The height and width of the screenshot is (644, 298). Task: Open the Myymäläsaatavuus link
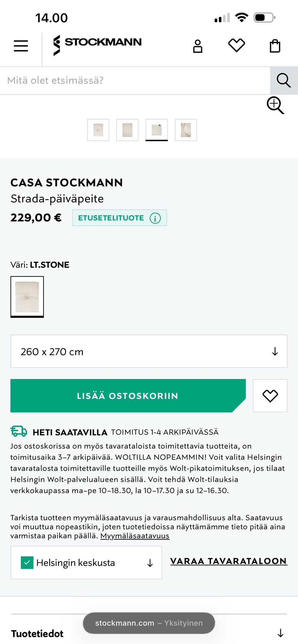tap(135, 536)
